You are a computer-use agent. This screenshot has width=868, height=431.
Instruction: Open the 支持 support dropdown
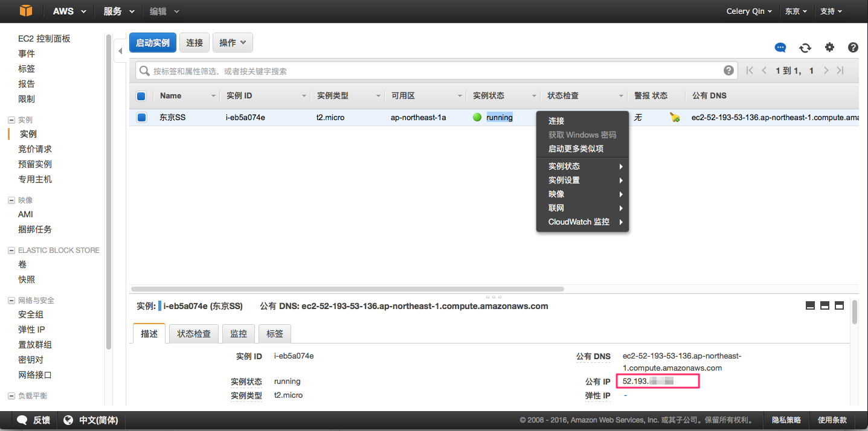(831, 11)
